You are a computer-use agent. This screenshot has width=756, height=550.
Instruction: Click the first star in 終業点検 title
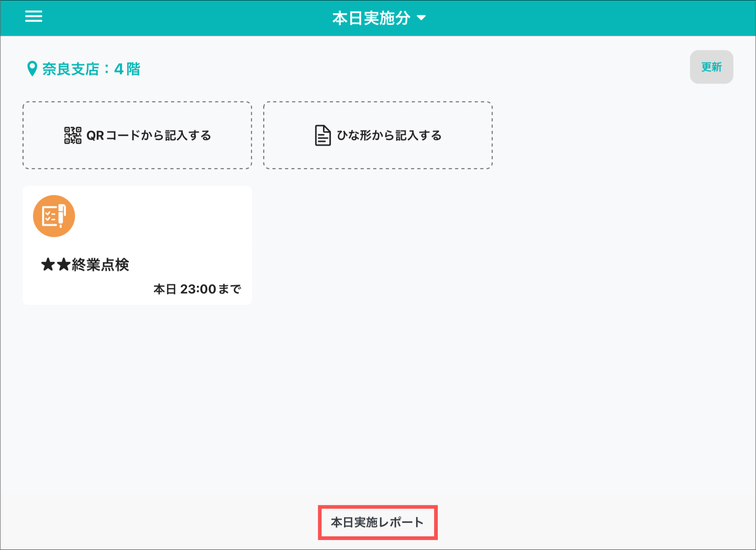48,265
